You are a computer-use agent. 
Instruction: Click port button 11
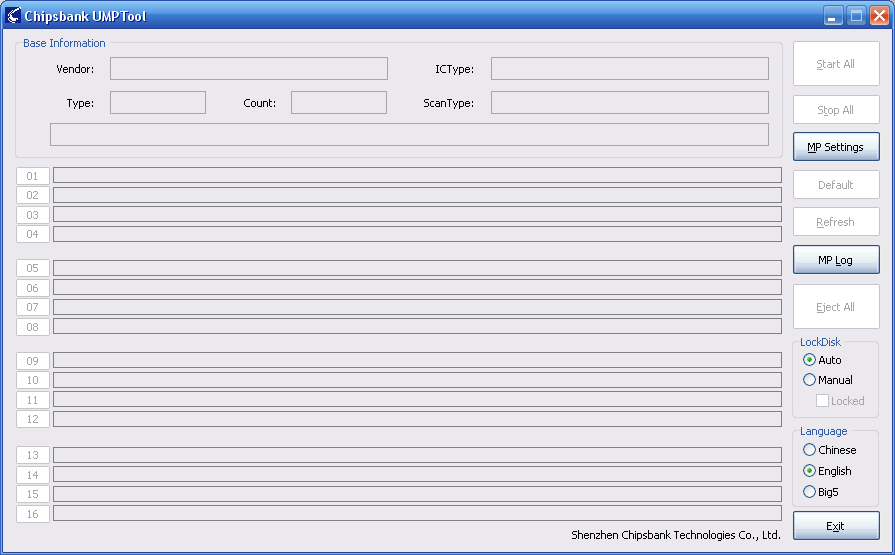tap(33, 400)
